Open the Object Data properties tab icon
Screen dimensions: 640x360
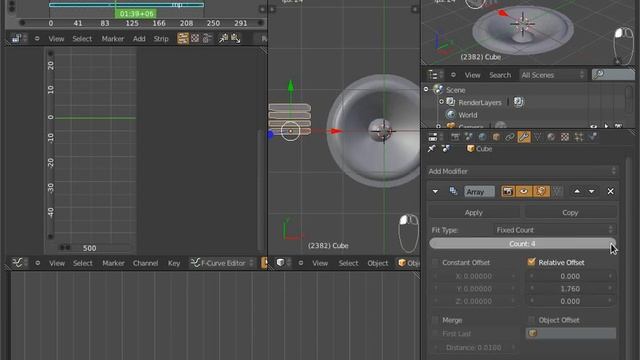(538, 137)
